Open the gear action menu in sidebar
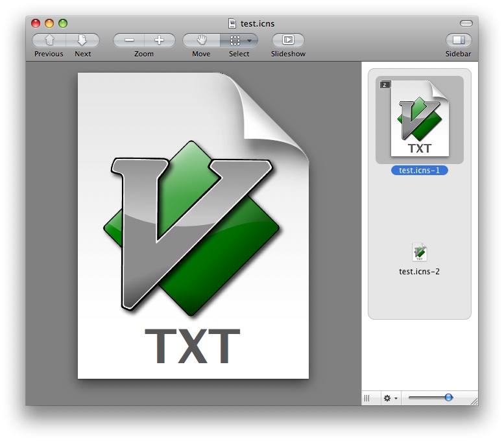 390,398
